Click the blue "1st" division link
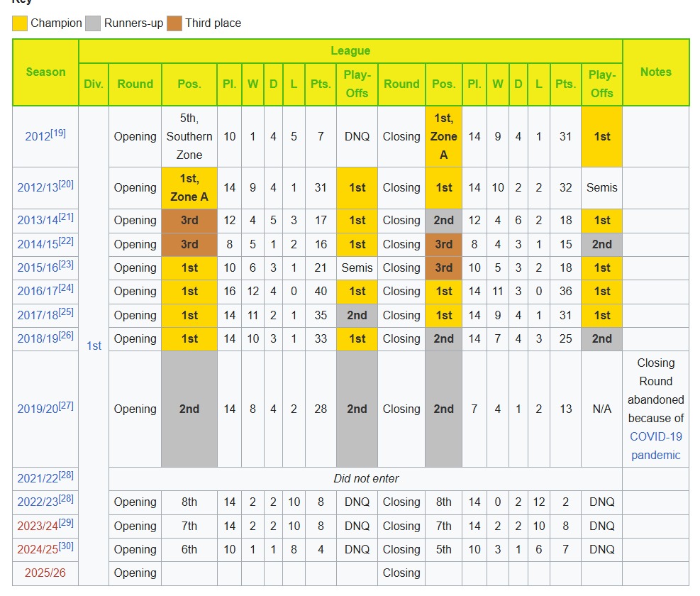Viewport: 700px width, 596px height. (94, 346)
